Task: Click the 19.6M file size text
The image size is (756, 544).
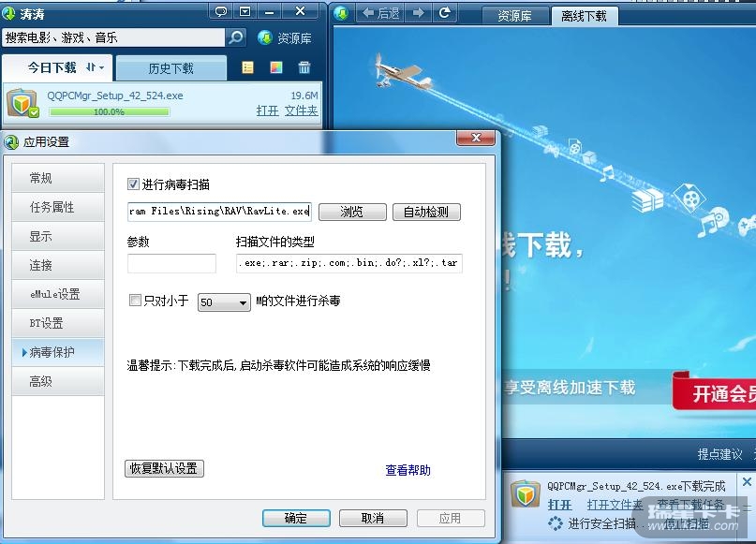Action: pyautogui.click(x=304, y=96)
